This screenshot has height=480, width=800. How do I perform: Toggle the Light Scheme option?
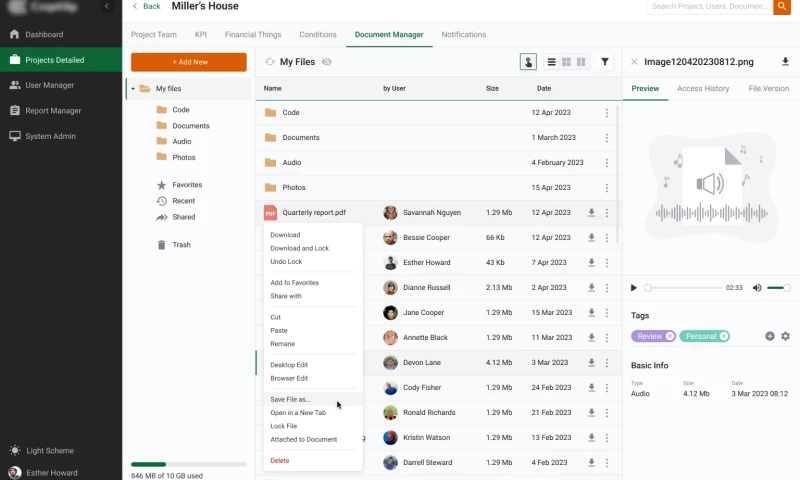pos(42,450)
